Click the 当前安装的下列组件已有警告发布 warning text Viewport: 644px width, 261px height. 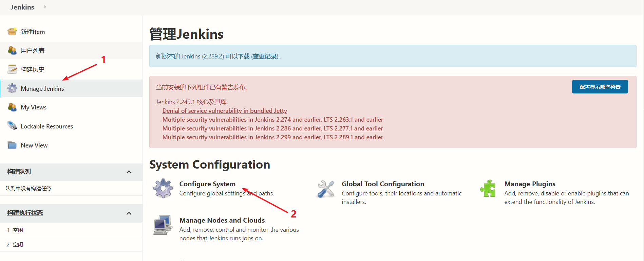pyautogui.click(x=203, y=87)
